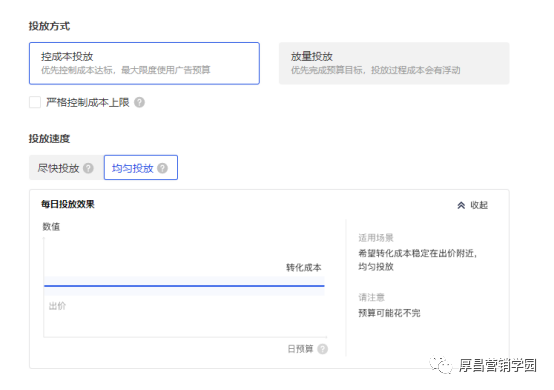Click the 每日投放效果 panel title
Screen dimensions: 554x390
point(68,204)
